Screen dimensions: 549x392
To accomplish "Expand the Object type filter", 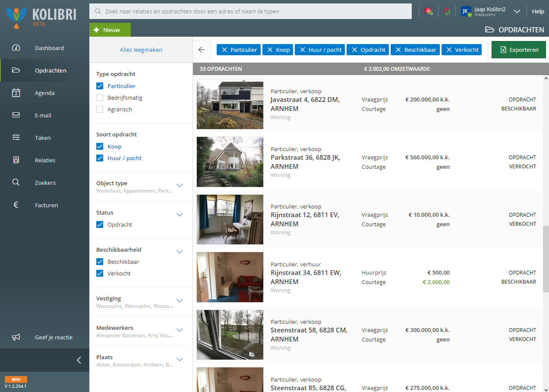I will point(180,186).
